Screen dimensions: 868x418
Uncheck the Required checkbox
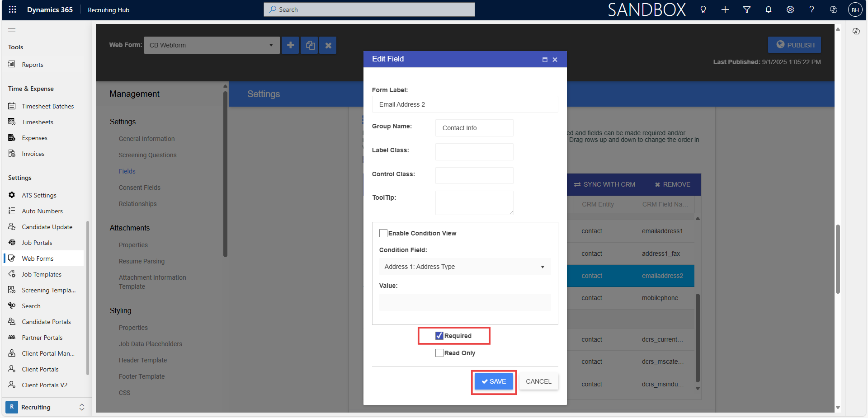pos(439,335)
